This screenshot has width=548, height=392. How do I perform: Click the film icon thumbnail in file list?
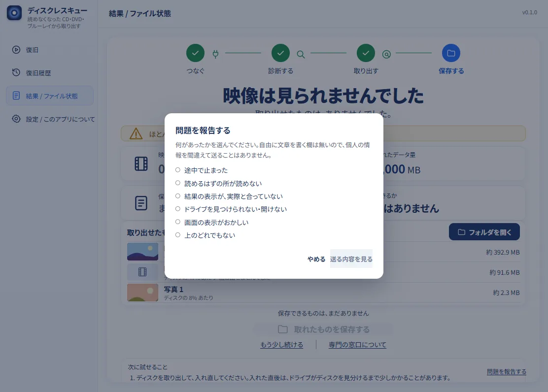(142, 272)
